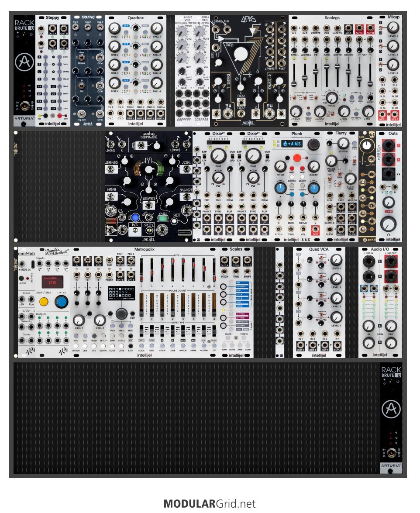
Task: Click the Trig 1 jack on the Traffic module
Action: [x=76, y=28]
